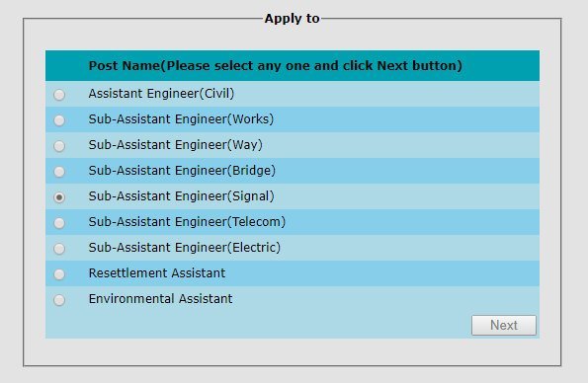Click the 'Sub-Assistant Engineer(Telecom)' label text

tap(187, 222)
